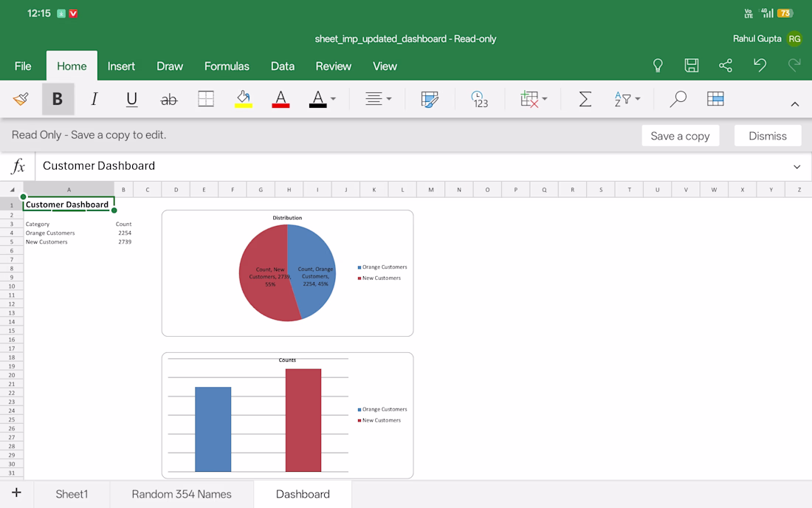Select the Dashboard sheet tab
The width and height of the screenshot is (812, 508).
(x=303, y=494)
